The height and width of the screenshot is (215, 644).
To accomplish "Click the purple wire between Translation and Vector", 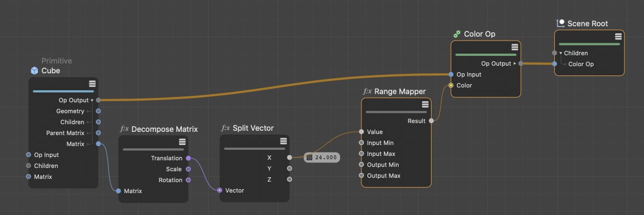I will [204, 175].
